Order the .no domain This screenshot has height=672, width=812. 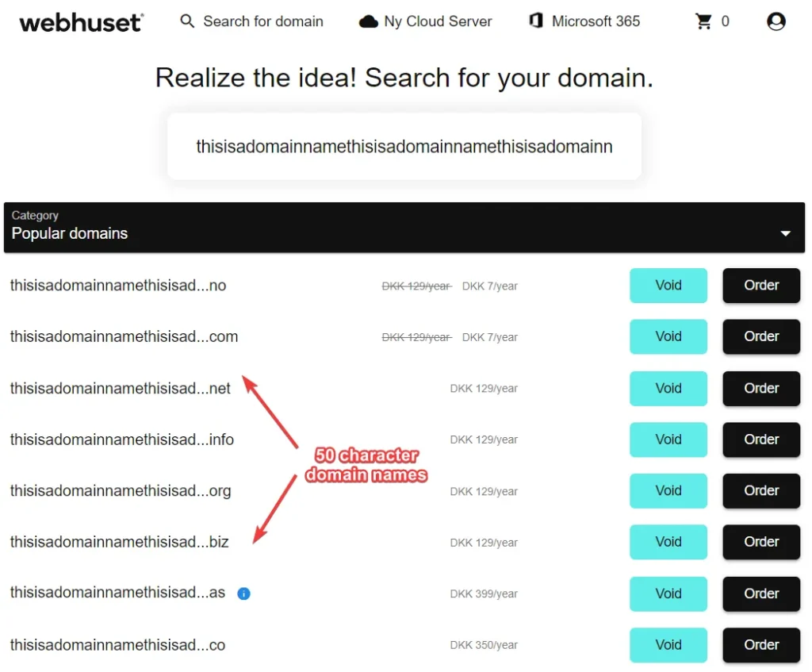point(760,285)
